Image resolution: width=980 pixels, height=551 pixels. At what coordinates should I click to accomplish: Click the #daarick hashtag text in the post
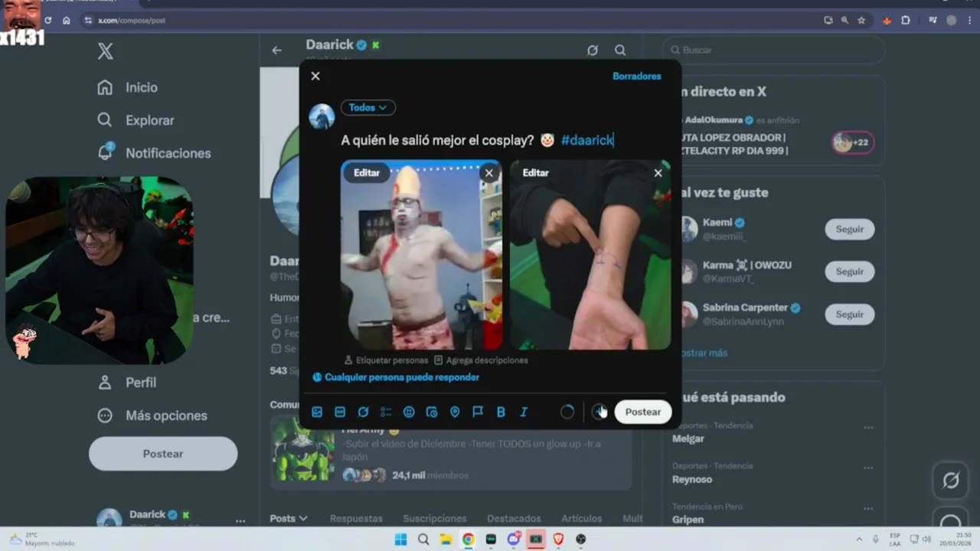[587, 140]
